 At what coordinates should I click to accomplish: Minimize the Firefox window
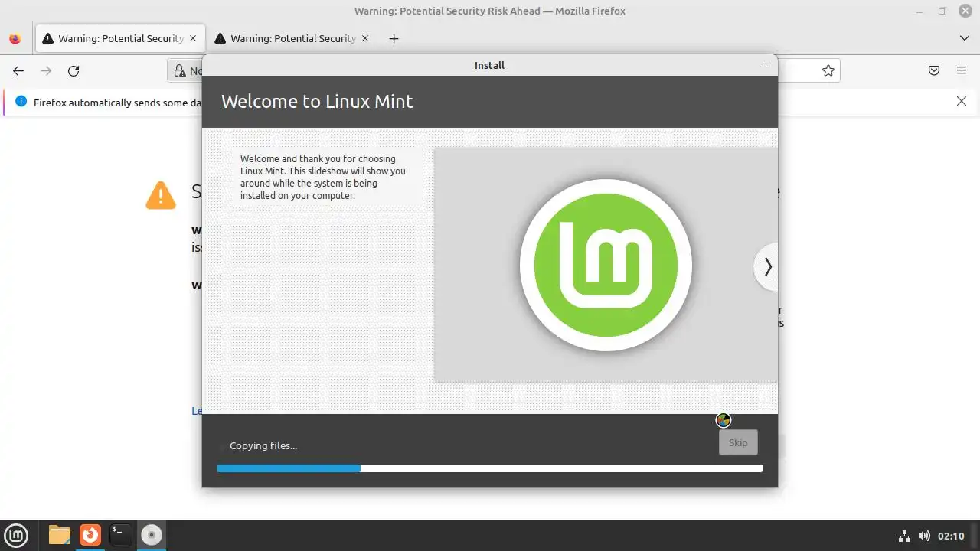click(x=920, y=11)
